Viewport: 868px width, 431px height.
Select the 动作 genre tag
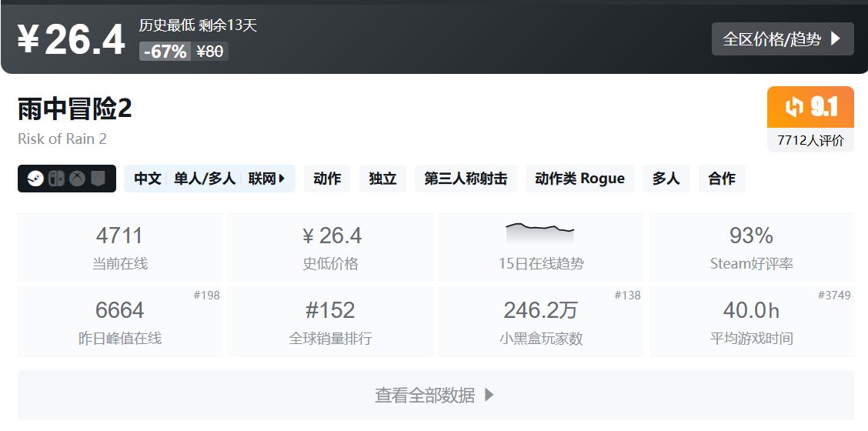[327, 179]
